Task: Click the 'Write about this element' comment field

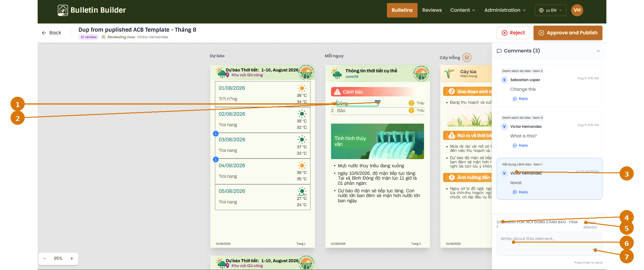Action: point(549,244)
